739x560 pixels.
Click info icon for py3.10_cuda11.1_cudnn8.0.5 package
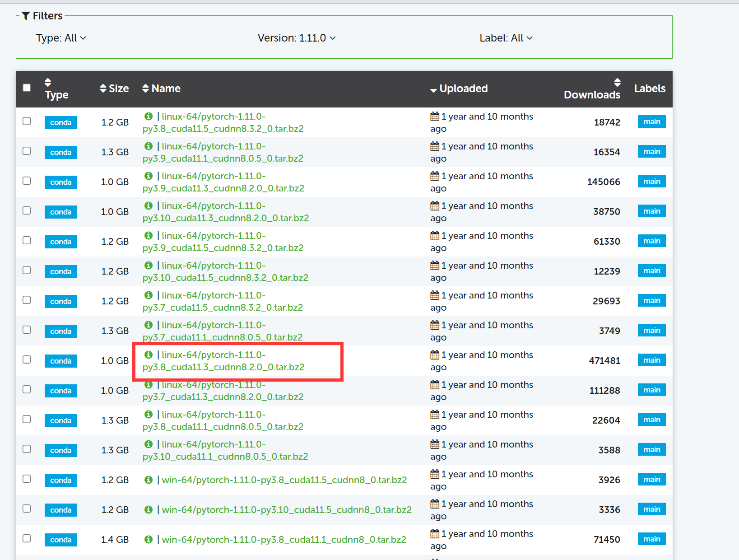click(148, 444)
